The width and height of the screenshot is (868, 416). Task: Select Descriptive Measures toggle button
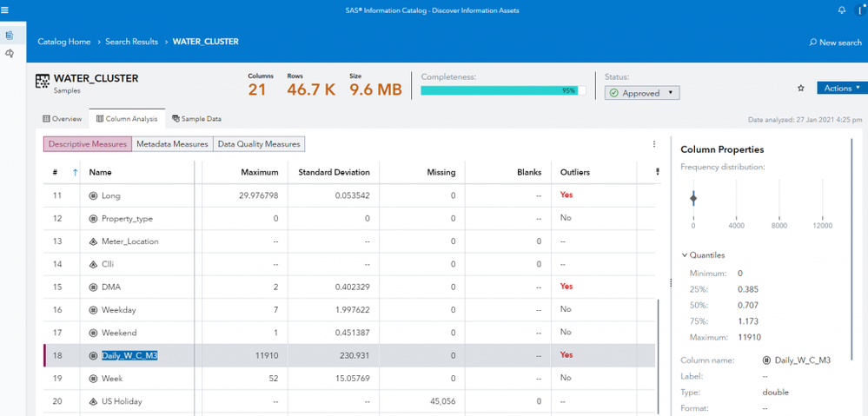click(87, 144)
